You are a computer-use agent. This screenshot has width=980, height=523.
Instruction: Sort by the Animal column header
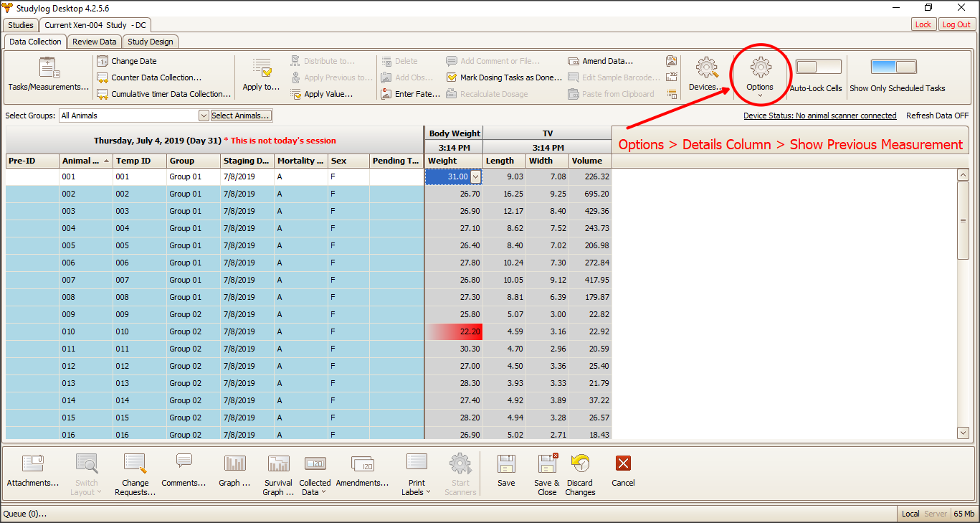tap(85, 161)
